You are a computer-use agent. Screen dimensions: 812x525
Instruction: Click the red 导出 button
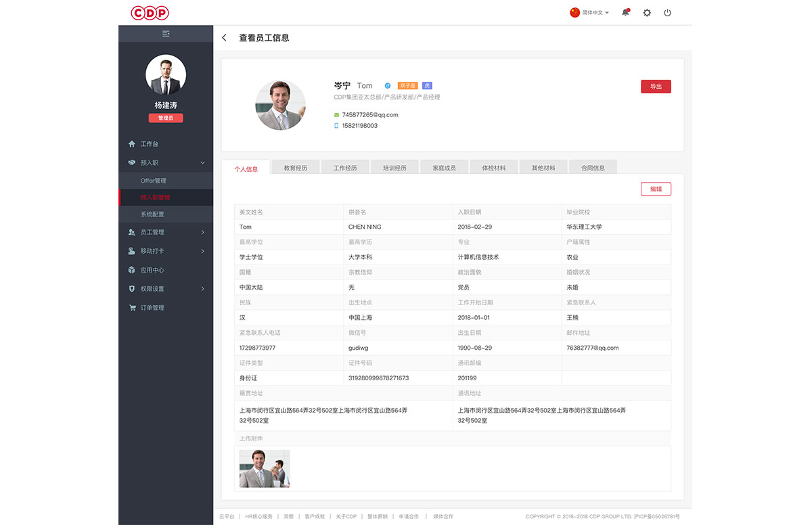point(656,87)
